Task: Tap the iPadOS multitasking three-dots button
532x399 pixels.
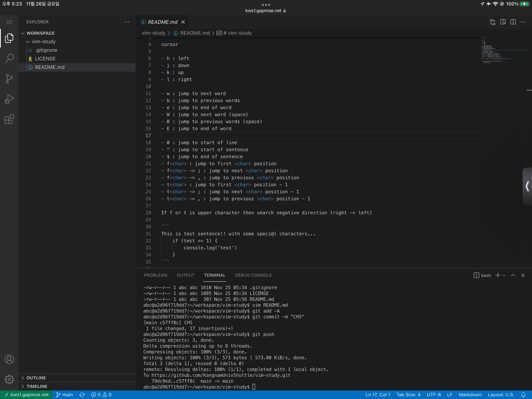Action: (x=266, y=4)
